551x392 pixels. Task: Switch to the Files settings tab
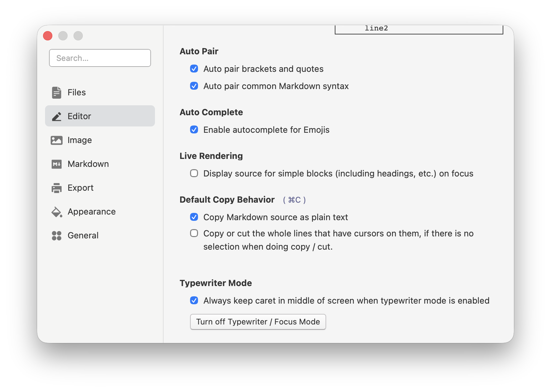[x=76, y=92]
